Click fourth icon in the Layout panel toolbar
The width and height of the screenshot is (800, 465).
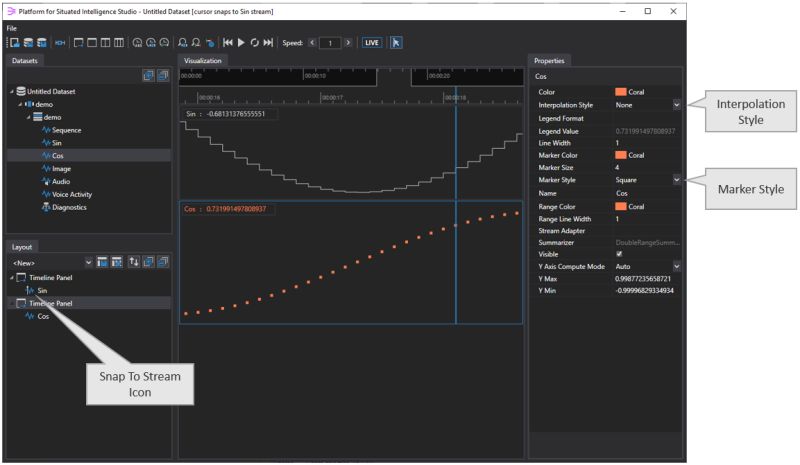[x=148, y=262]
